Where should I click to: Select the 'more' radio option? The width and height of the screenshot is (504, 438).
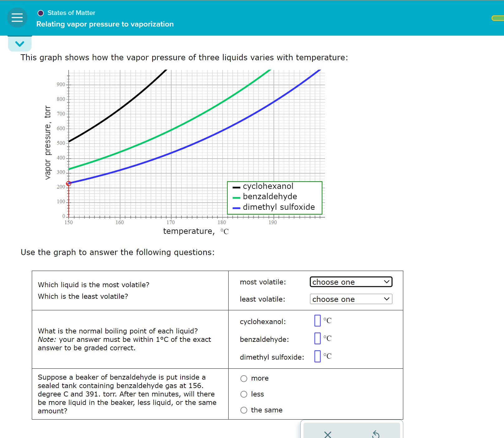244,379
